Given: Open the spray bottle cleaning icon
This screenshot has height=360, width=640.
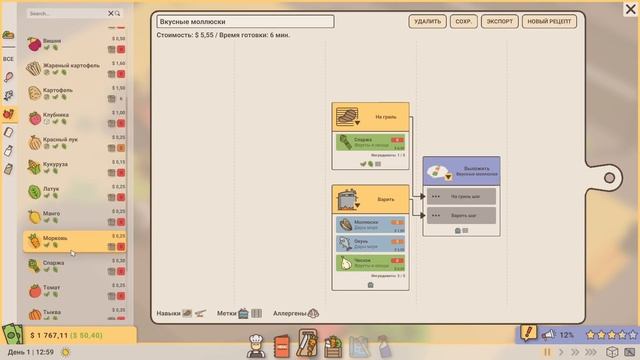Looking at the screenshot, I should [384, 347].
